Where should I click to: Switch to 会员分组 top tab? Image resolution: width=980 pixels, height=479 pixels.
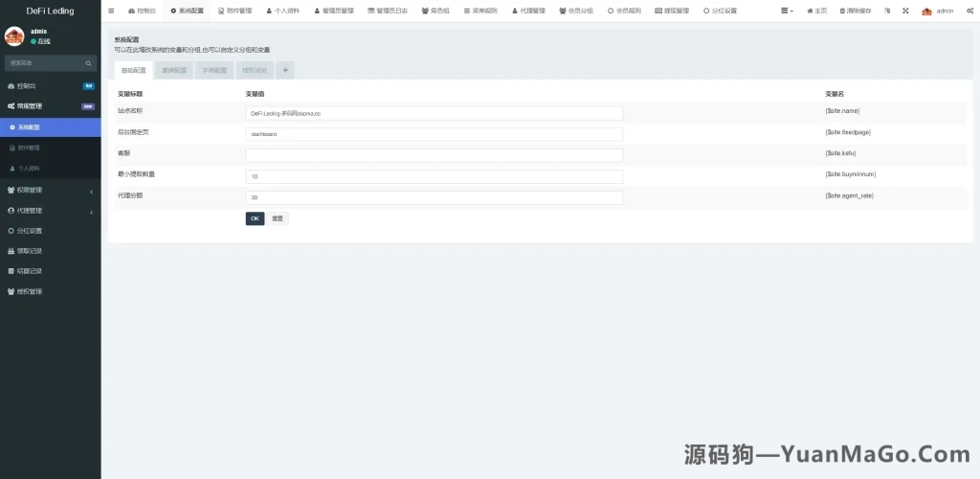tap(576, 11)
